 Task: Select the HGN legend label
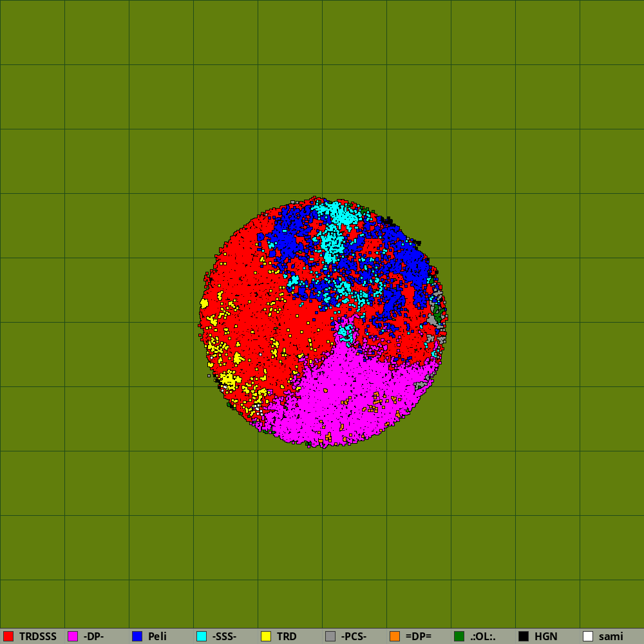click(546, 637)
